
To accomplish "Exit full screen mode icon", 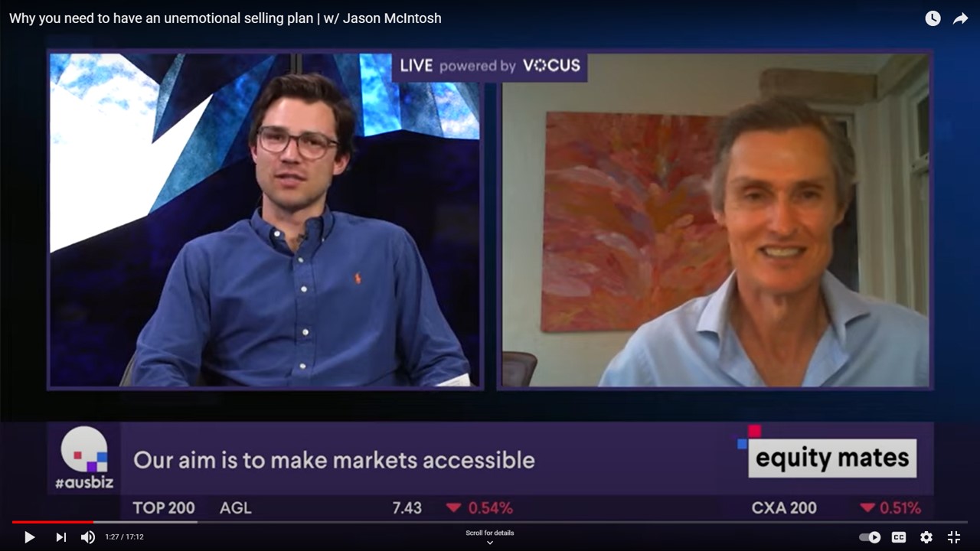I will click(954, 537).
